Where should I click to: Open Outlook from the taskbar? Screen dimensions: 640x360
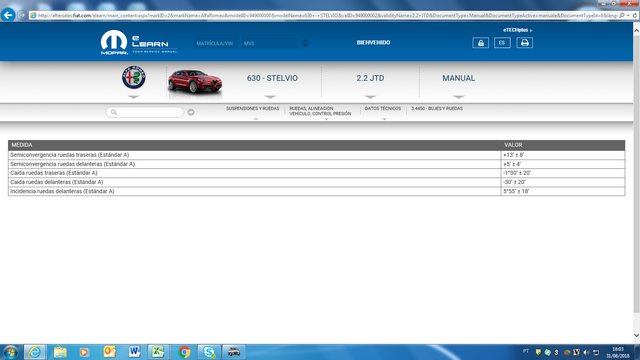coord(109,352)
